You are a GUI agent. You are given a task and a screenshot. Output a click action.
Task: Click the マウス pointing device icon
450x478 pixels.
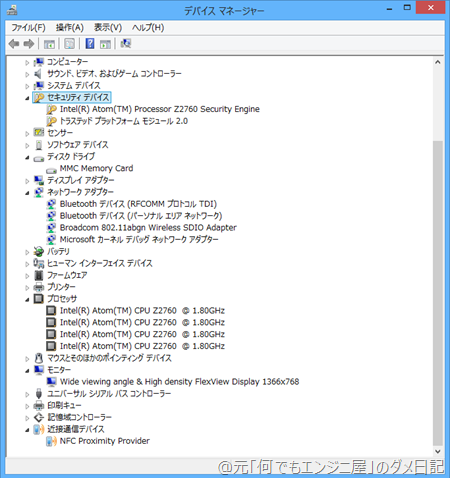click(x=39, y=358)
